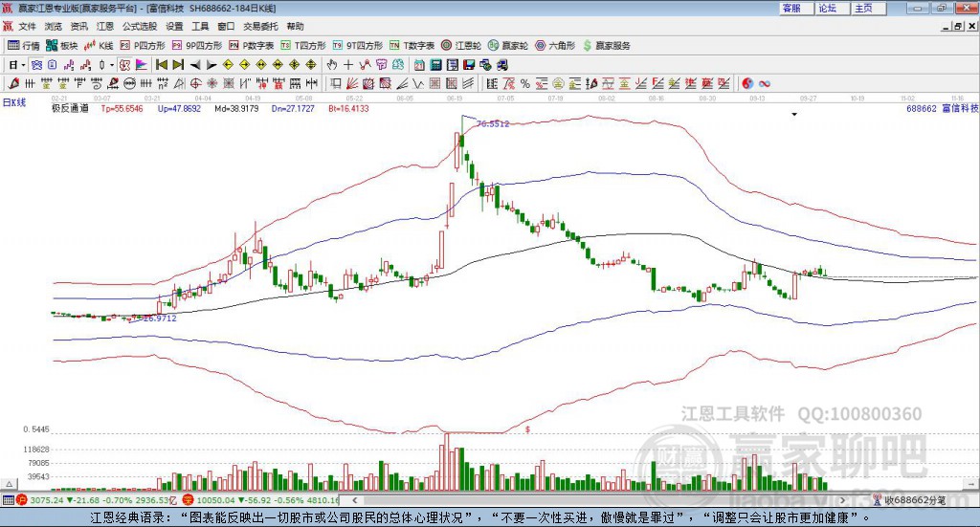Open the 赢家轮 wheel tool

(x=508, y=46)
